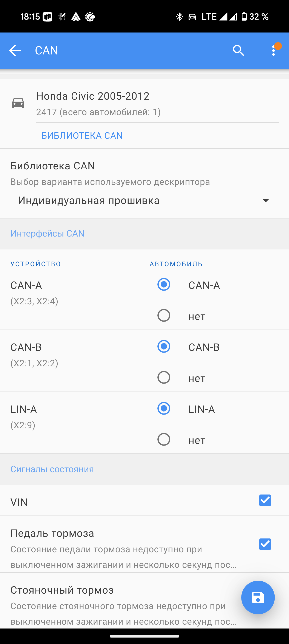
Task: Tap the car icon beside Honda Civic
Action: pos(18,103)
